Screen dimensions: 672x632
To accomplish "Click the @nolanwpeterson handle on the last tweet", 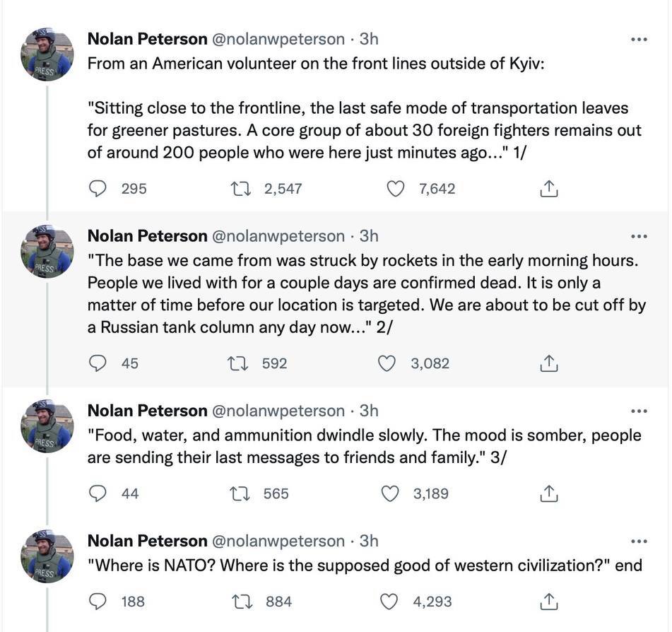I will [x=278, y=541].
